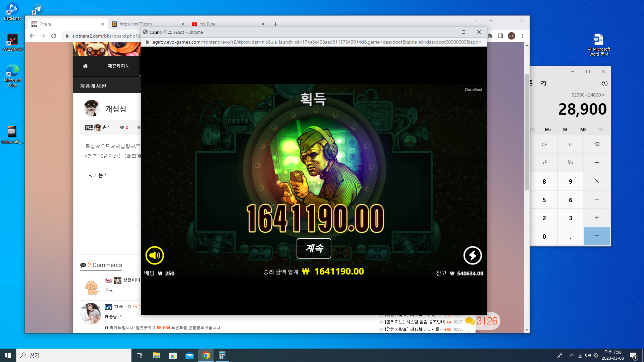Click calculator digit 8
The height and width of the screenshot is (362, 644).
tap(544, 181)
